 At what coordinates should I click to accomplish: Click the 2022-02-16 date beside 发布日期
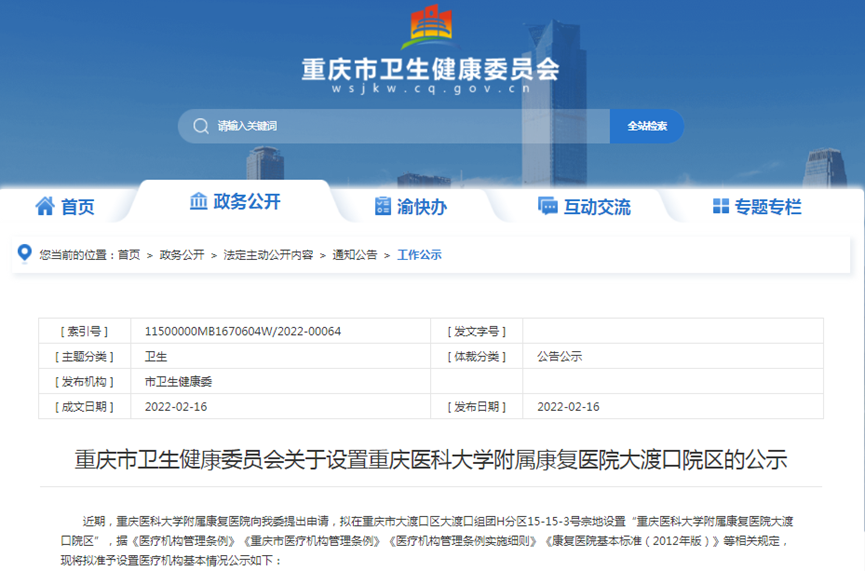click(568, 407)
